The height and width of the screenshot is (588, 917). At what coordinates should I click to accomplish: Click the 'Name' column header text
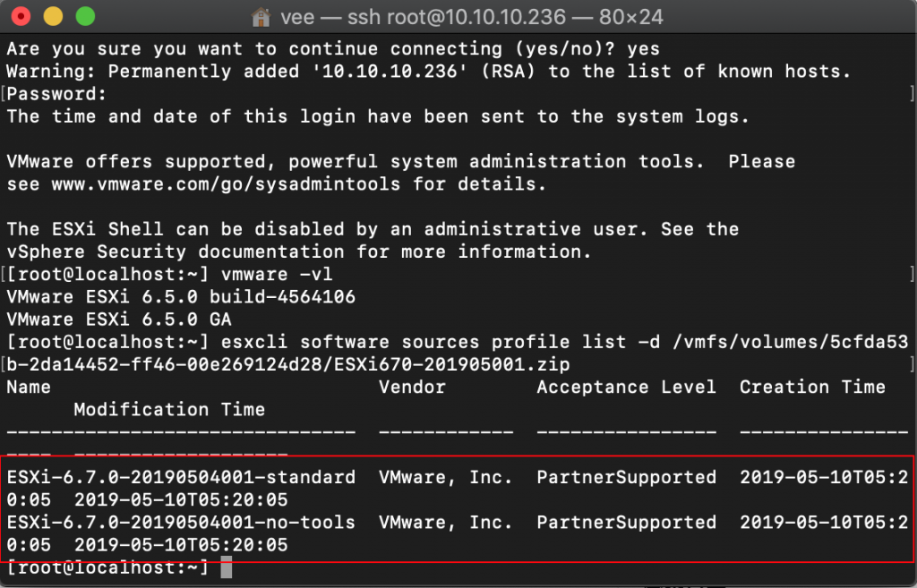(x=29, y=387)
